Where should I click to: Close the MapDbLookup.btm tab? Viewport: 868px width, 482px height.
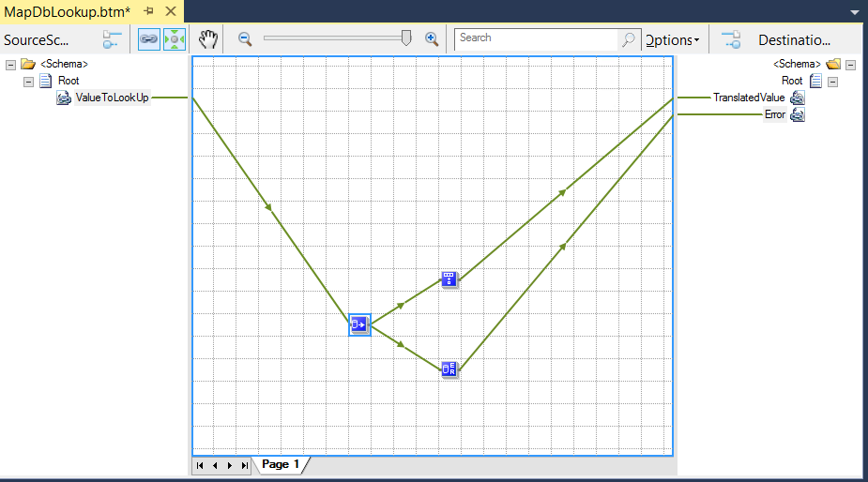click(x=171, y=11)
